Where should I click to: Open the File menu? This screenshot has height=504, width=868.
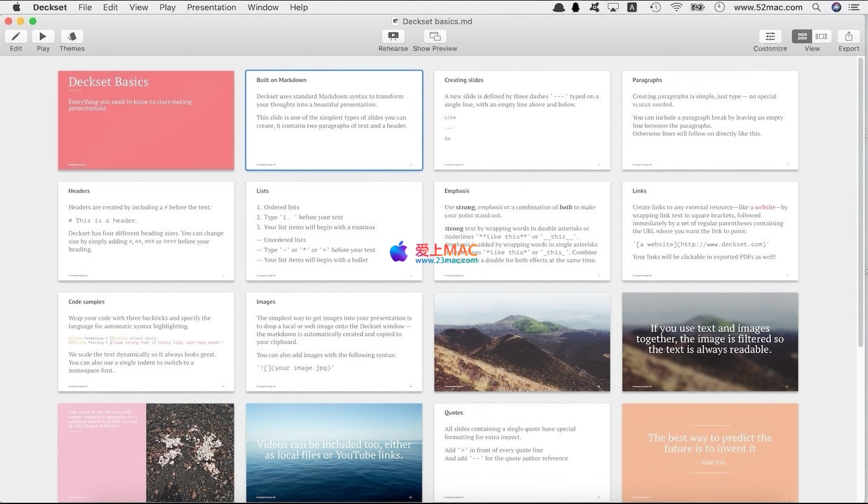[x=85, y=7]
